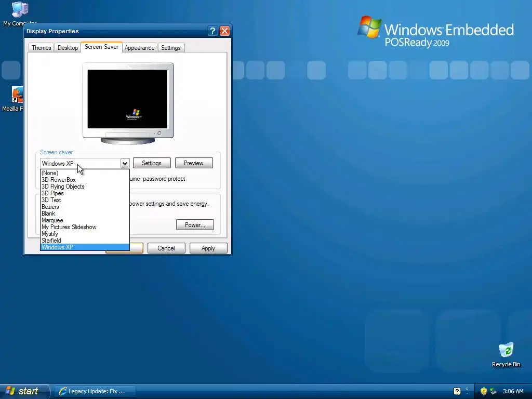Click the Internet Explorer icon on taskbar item

tap(63, 391)
